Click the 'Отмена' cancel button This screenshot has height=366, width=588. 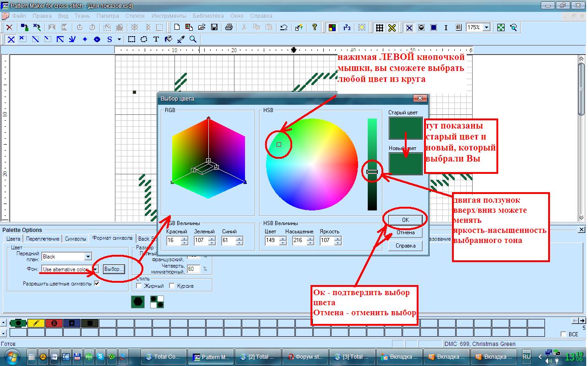click(405, 232)
